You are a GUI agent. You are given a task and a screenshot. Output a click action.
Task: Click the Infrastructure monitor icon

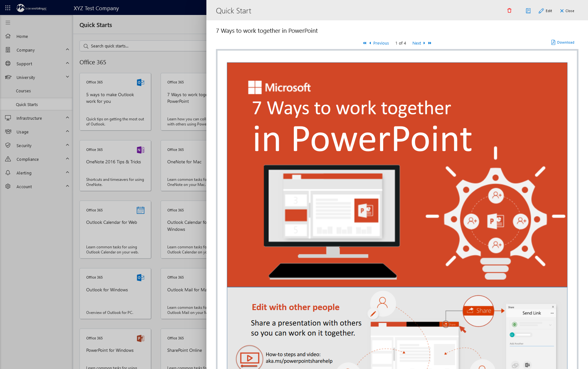(8, 118)
